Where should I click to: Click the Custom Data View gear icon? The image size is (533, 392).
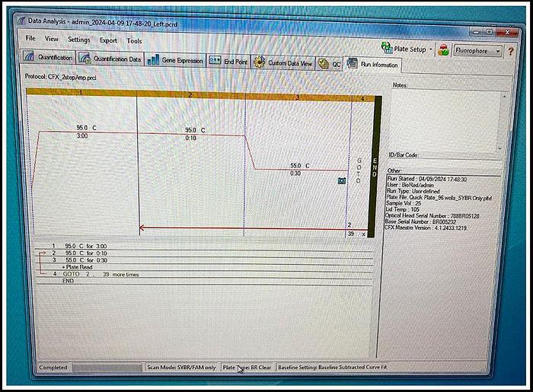point(259,63)
